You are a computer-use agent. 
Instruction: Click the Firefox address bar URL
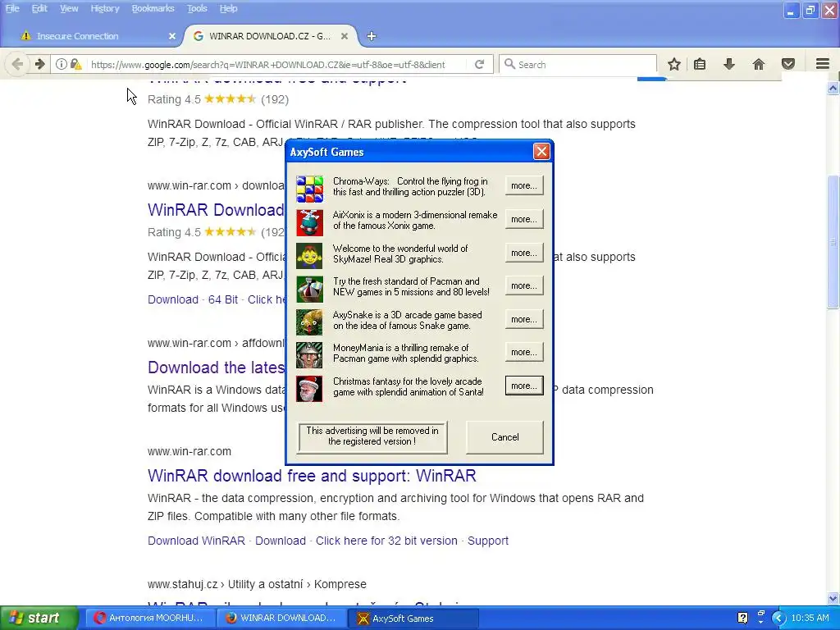(x=268, y=64)
